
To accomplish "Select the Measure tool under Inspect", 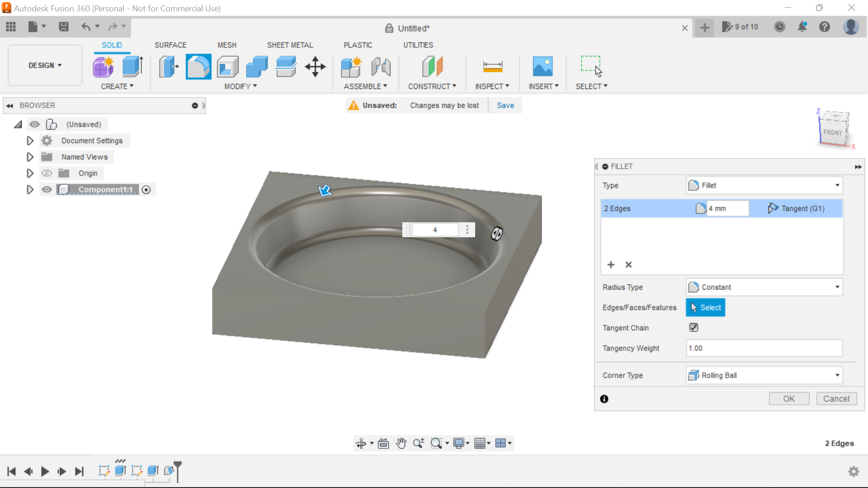I will click(x=492, y=66).
